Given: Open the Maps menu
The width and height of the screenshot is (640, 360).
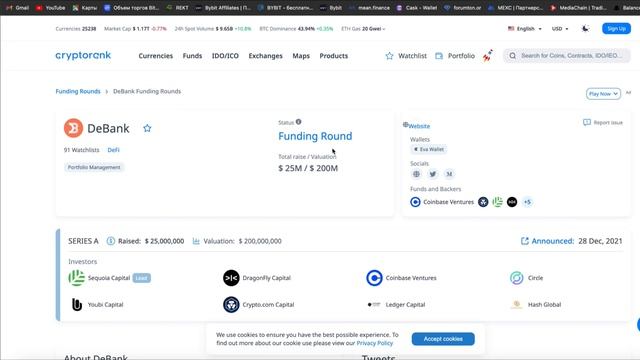Looking at the screenshot, I should [301, 56].
